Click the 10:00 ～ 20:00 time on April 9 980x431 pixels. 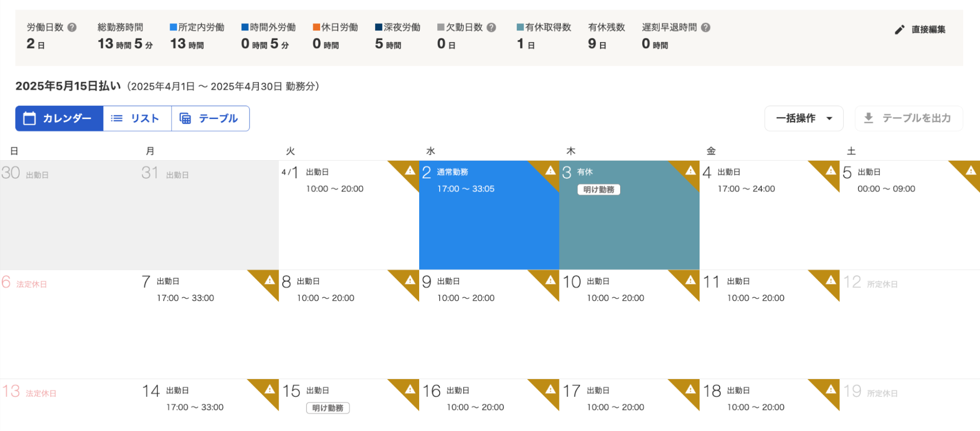466,298
